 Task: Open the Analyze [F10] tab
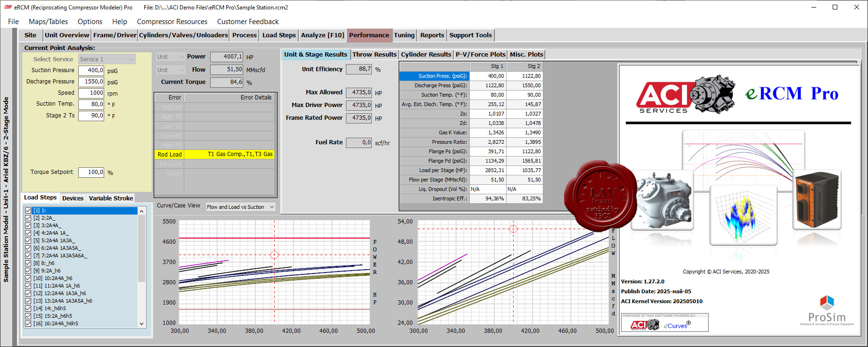coord(323,35)
